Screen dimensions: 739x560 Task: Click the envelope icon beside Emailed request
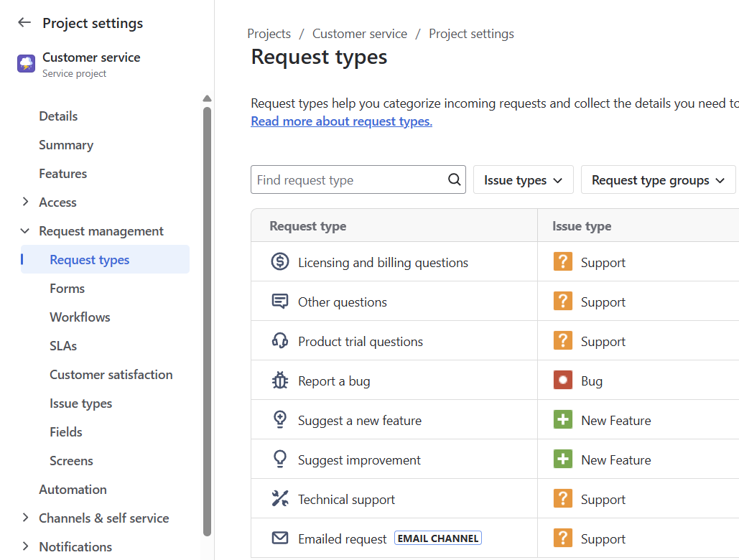click(280, 538)
